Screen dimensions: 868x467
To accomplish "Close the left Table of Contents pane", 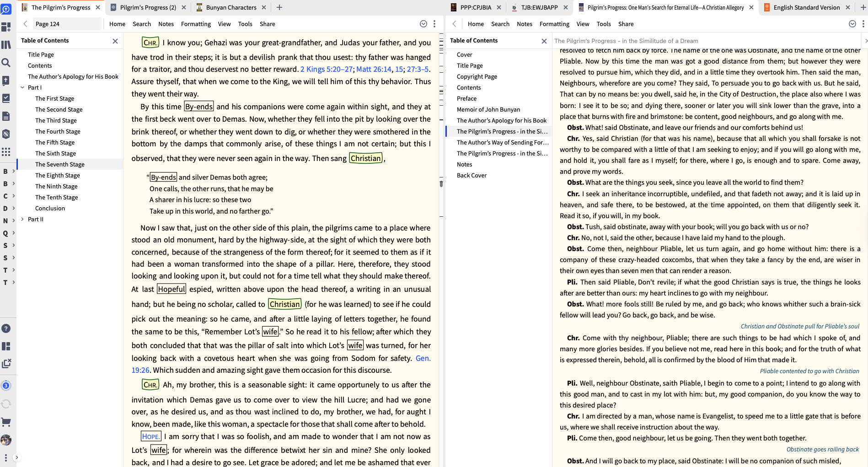I will click(x=115, y=41).
